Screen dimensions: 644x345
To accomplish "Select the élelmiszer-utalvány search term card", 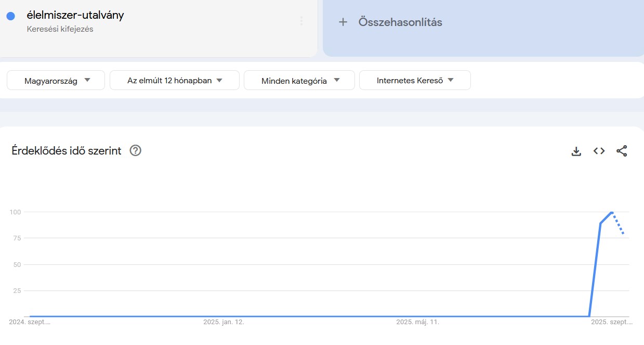I will [156, 28].
